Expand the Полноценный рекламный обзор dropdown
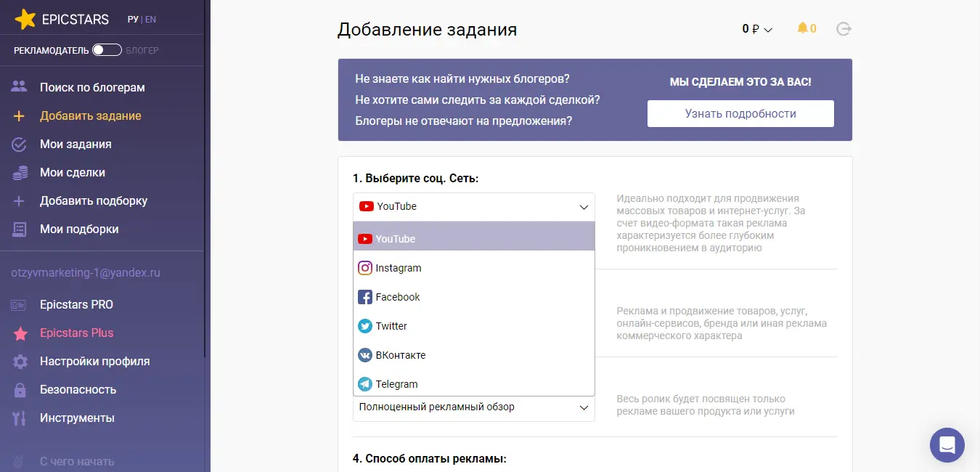 pos(473,407)
